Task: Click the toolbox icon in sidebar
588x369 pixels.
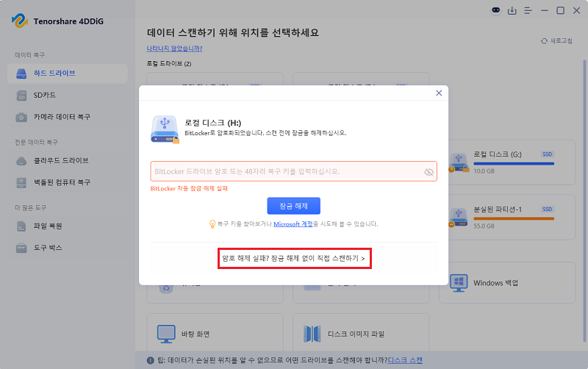Action: coord(21,248)
